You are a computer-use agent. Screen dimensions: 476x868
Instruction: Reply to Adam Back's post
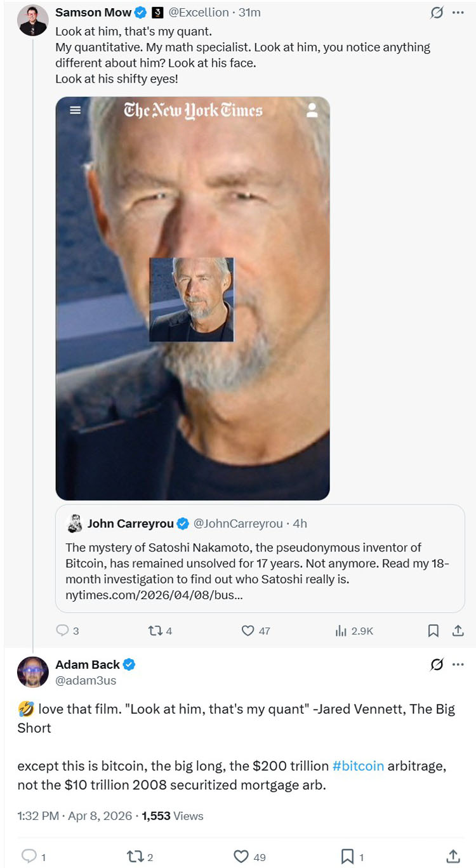tap(29, 857)
